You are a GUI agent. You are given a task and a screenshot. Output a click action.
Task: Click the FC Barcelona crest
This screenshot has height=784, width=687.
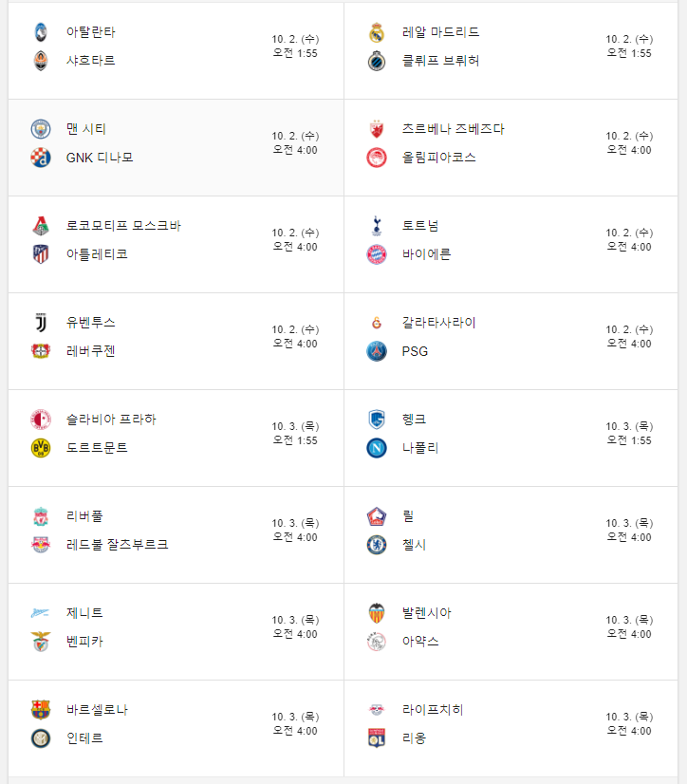(x=41, y=710)
